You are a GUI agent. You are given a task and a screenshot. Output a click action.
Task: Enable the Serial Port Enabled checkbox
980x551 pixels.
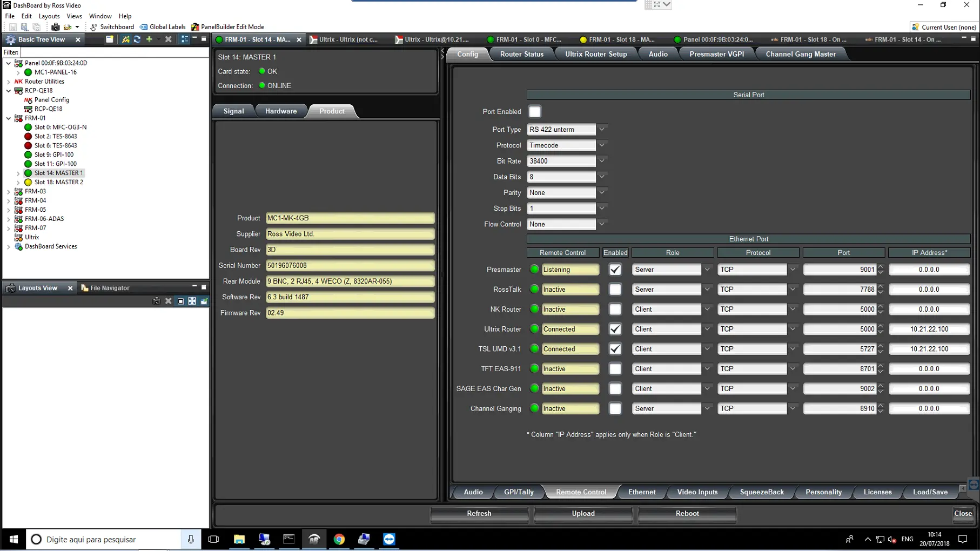(x=534, y=112)
